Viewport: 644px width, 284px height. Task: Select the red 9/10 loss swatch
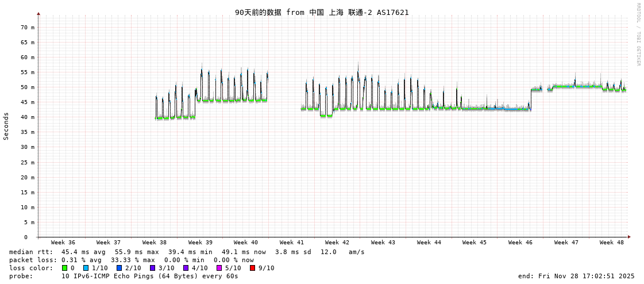point(252,268)
